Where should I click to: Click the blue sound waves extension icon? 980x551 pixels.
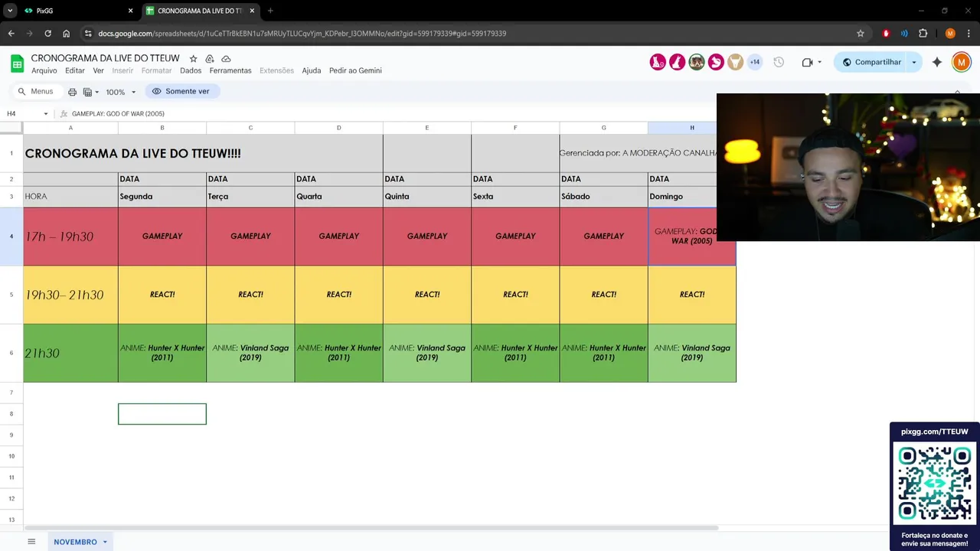904,34
